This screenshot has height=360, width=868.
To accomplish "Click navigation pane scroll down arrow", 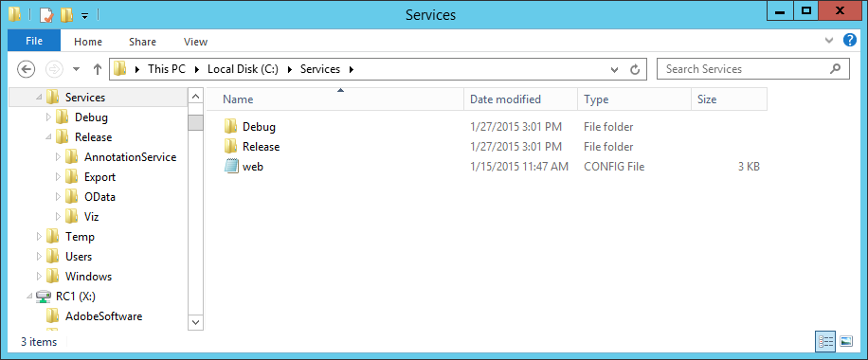I will (x=195, y=322).
